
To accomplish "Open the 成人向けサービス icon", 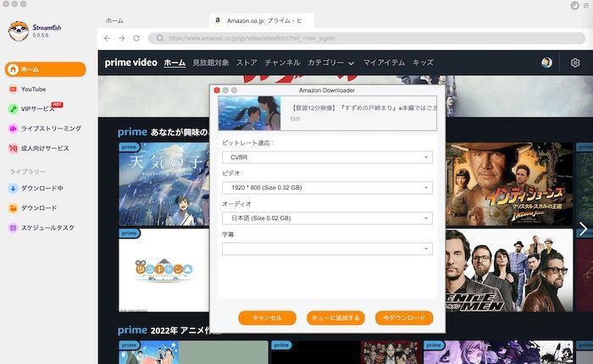I will tap(13, 148).
